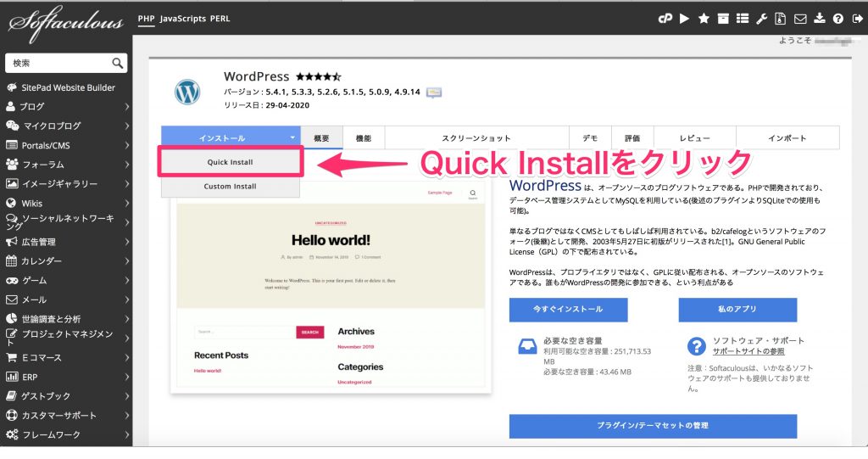Screen dimensions: 868x459
Task: Open the cPanel home icon
Action: (665, 19)
